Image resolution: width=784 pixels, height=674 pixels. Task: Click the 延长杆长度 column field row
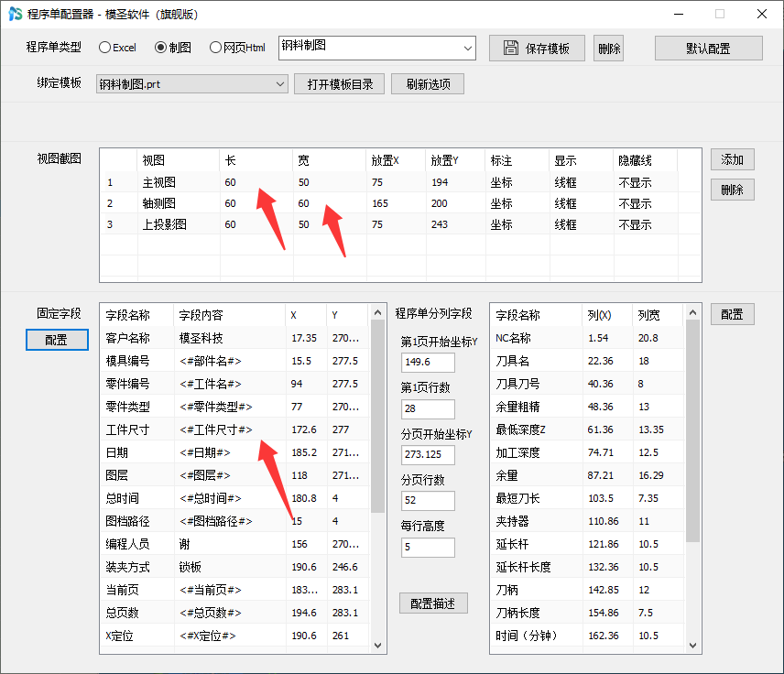click(587, 567)
